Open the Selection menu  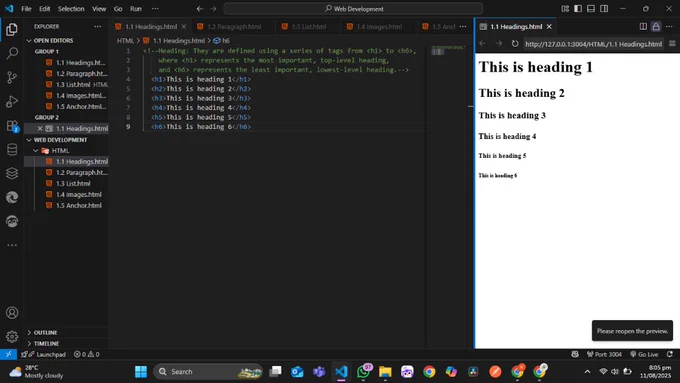(71, 9)
